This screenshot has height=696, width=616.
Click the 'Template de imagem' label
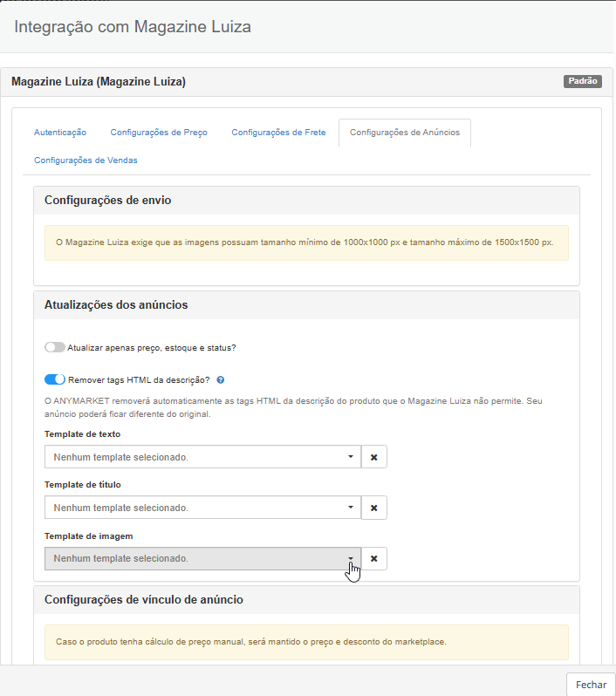pyautogui.click(x=88, y=536)
